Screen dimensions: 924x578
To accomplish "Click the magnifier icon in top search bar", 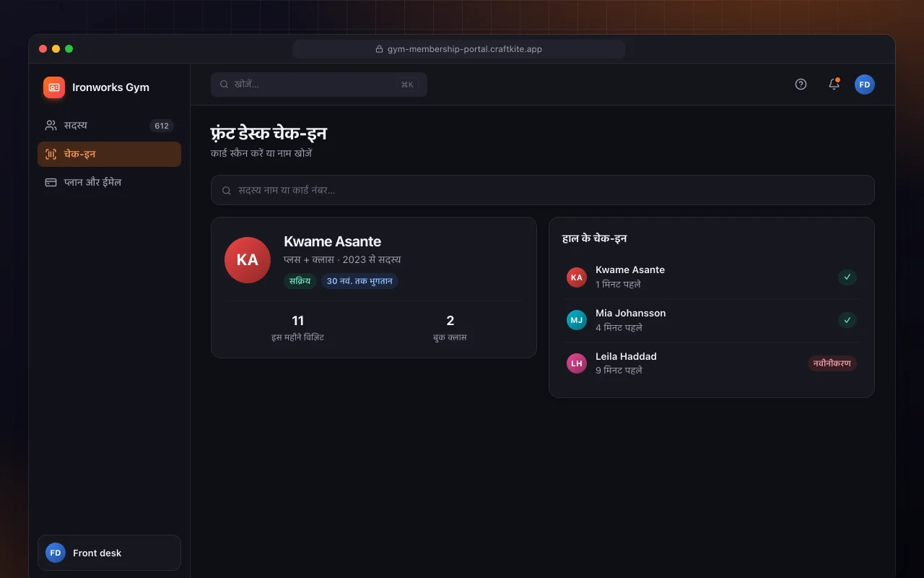I will point(225,85).
